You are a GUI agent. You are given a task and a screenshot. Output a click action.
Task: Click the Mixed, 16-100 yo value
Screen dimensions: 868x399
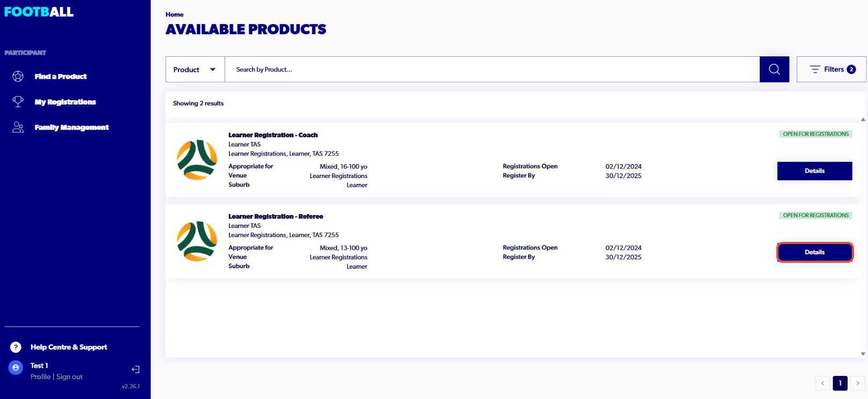[344, 167]
